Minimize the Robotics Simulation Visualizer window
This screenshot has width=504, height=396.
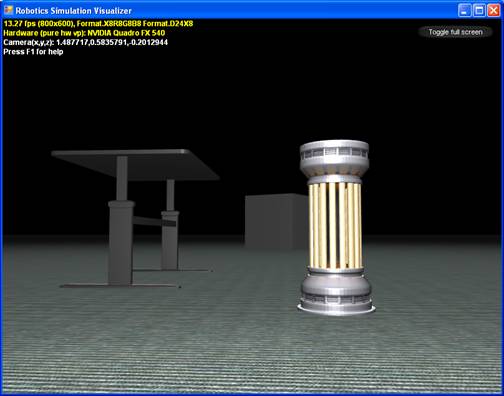click(465, 10)
